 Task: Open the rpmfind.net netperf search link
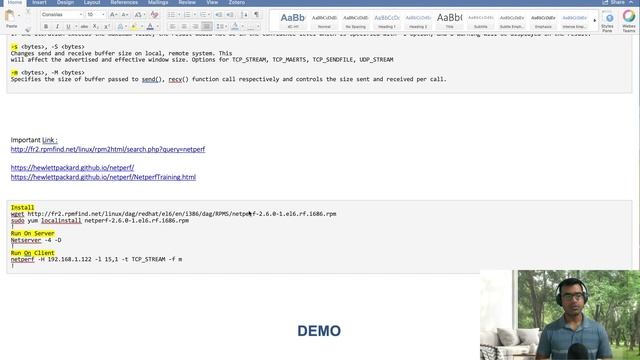click(x=108, y=149)
